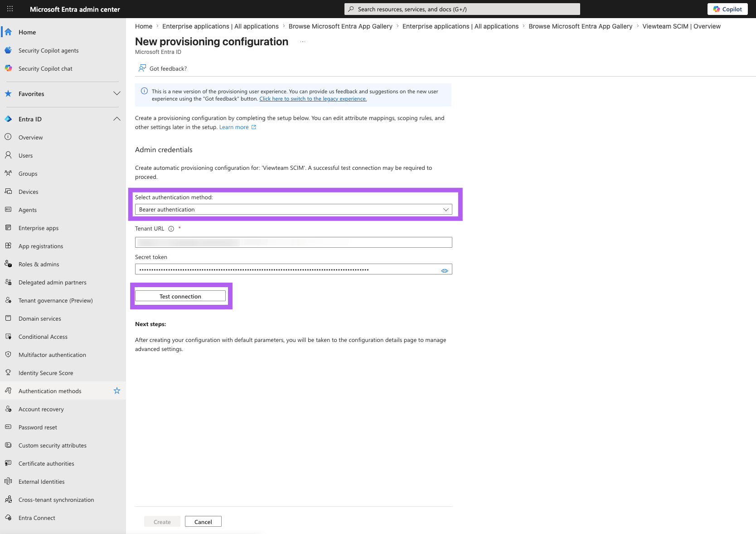The width and height of the screenshot is (756, 534).
Task: Open the more options ellipsis beside title
Action: [303, 42]
